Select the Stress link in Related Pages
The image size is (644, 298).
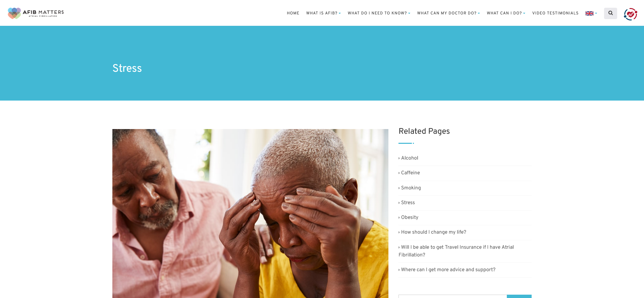pos(408,202)
